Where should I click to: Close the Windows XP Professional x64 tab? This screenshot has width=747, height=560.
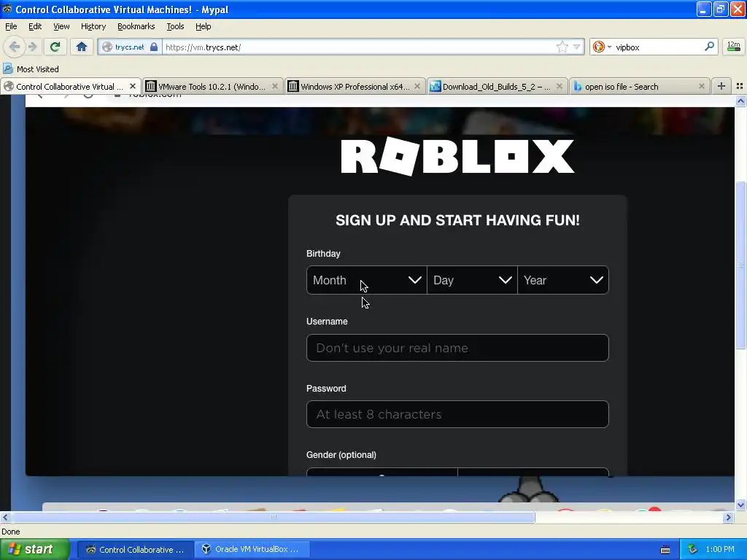417,86
